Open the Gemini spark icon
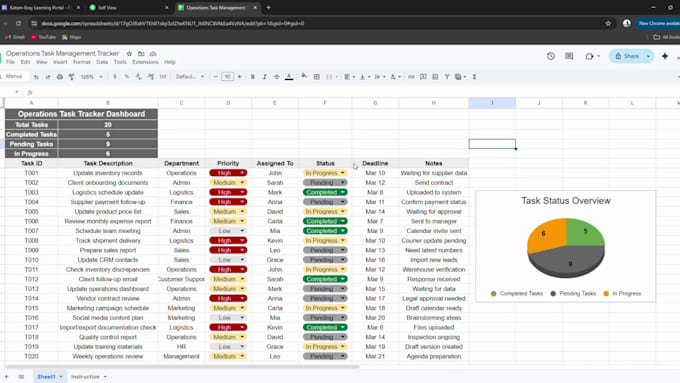 tap(664, 56)
